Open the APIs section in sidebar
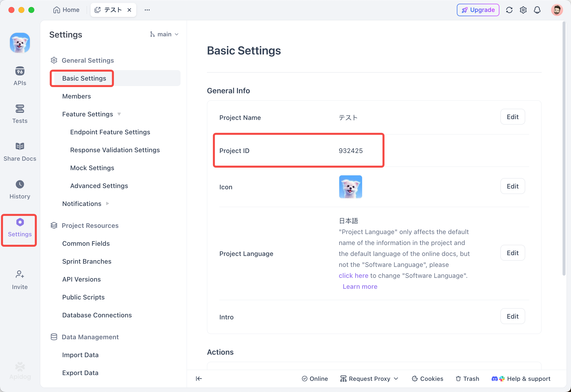The height and width of the screenshot is (392, 571). coord(20,76)
